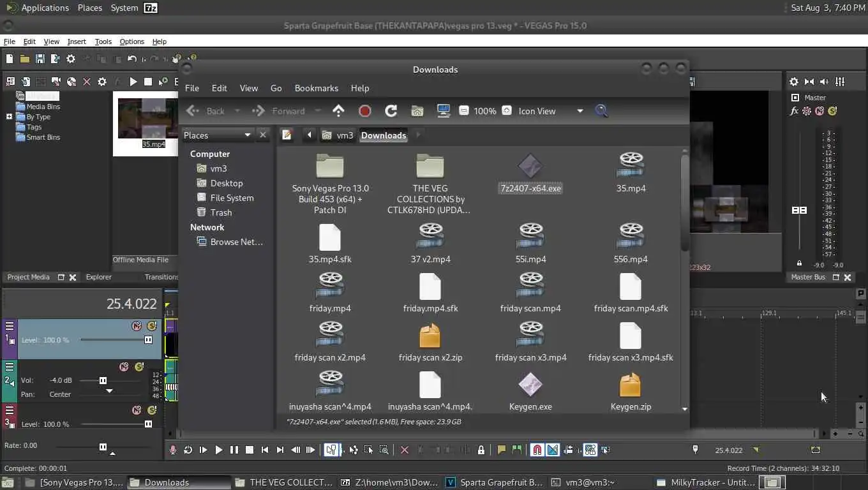Viewport: 868px width, 490px height.
Task: Select the Keygen.exe file
Action: pos(530,392)
